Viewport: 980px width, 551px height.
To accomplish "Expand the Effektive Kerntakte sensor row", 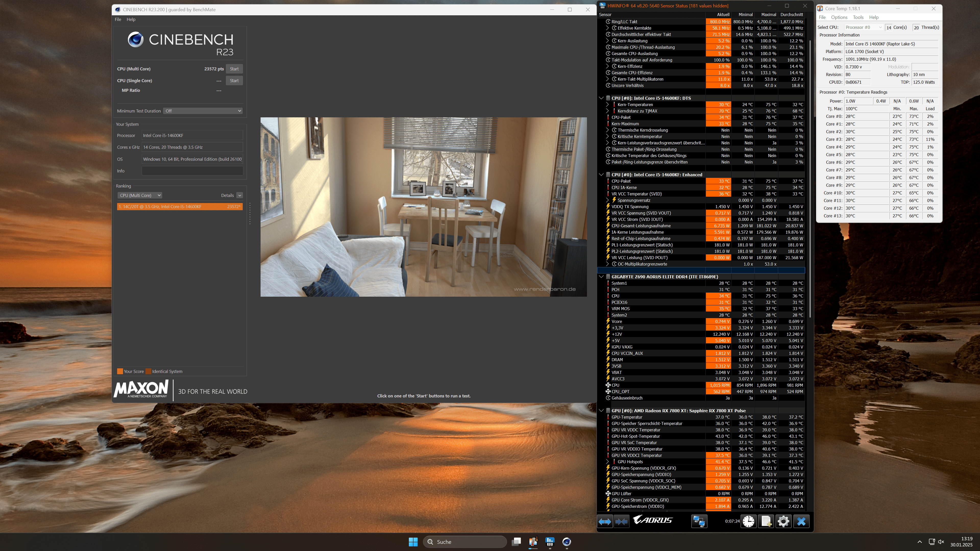I will pos(608,28).
